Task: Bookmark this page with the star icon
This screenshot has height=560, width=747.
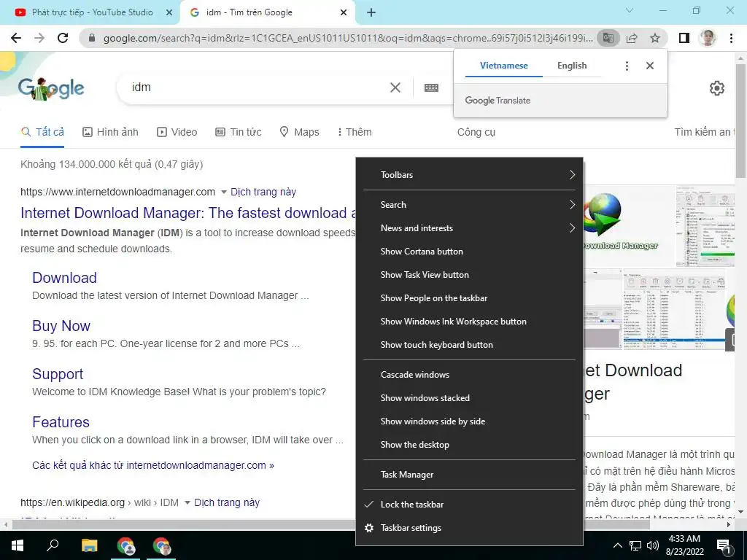Action: (x=655, y=38)
